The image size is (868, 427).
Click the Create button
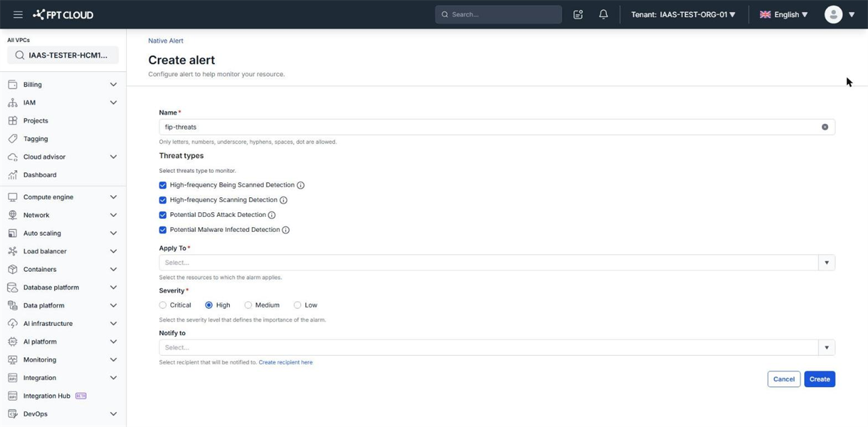pyautogui.click(x=819, y=379)
